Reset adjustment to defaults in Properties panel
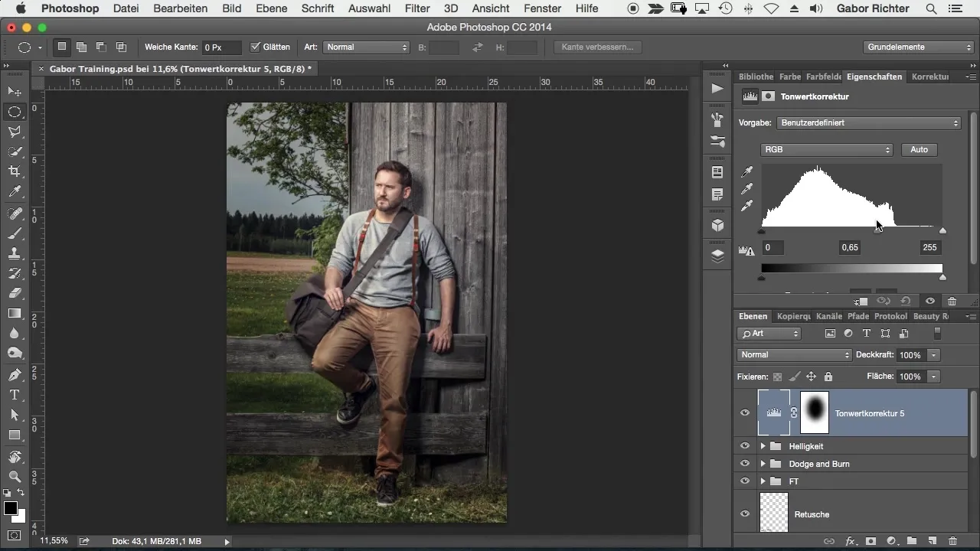 click(x=906, y=302)
